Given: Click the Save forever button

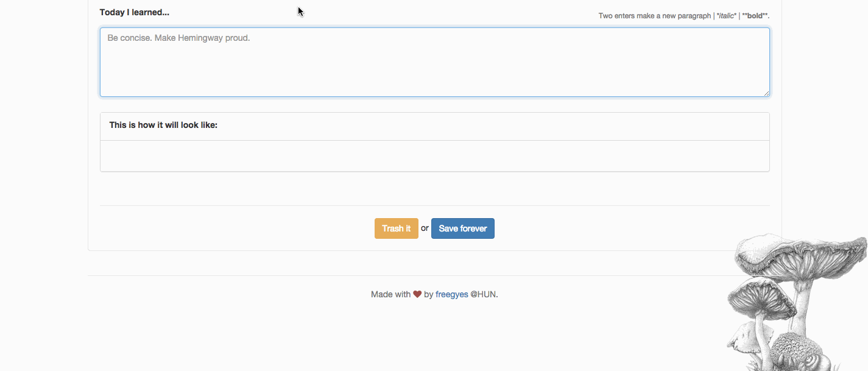Looking at the screenshot, I should [x=463, y=228].
